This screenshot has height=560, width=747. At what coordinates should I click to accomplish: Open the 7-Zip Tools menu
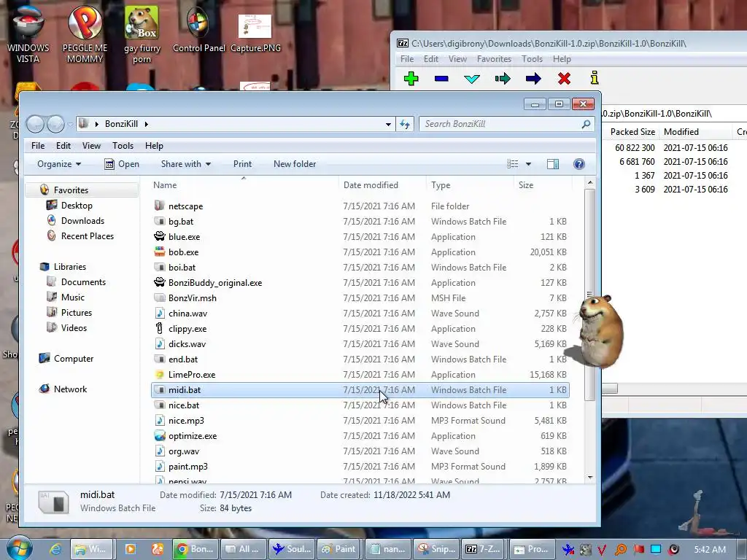(532, 59)
